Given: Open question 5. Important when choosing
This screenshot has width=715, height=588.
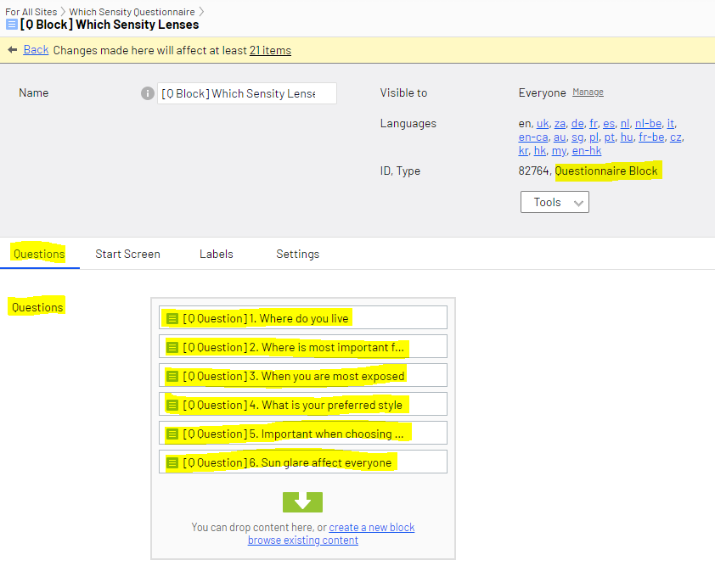Looking at the screenshot, I should pos(303,433).
